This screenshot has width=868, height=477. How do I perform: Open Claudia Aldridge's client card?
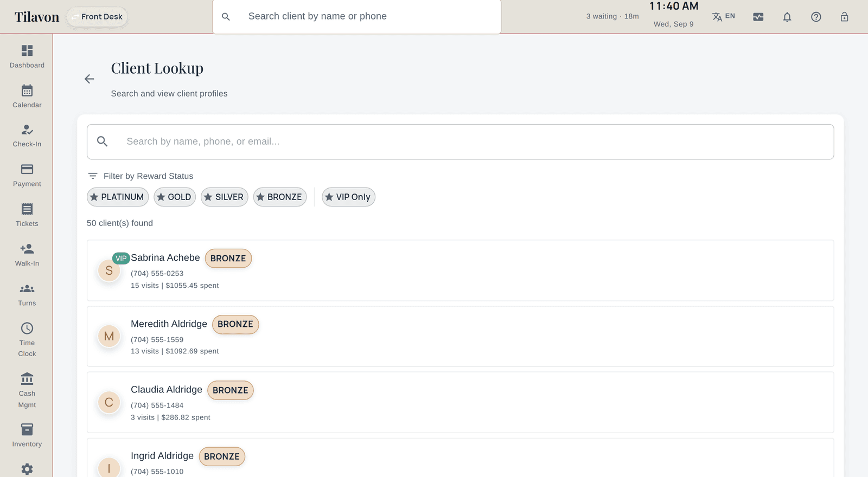(x=460, y=402)
